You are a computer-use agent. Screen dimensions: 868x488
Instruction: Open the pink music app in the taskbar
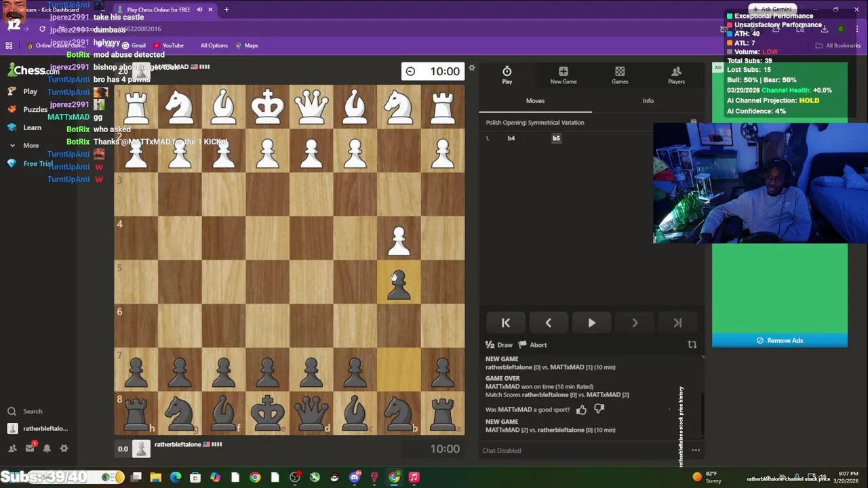pos(414,477)
